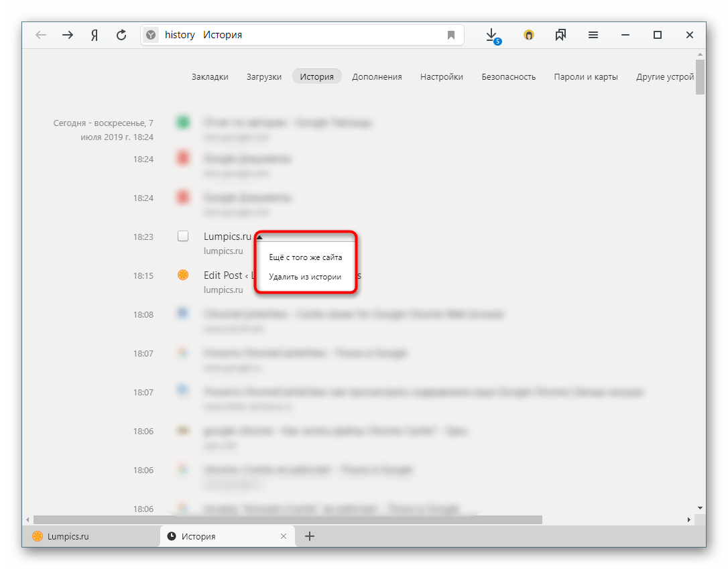Switch to the Закладки tab
The image size is (728, 569).
click(210, 76)
